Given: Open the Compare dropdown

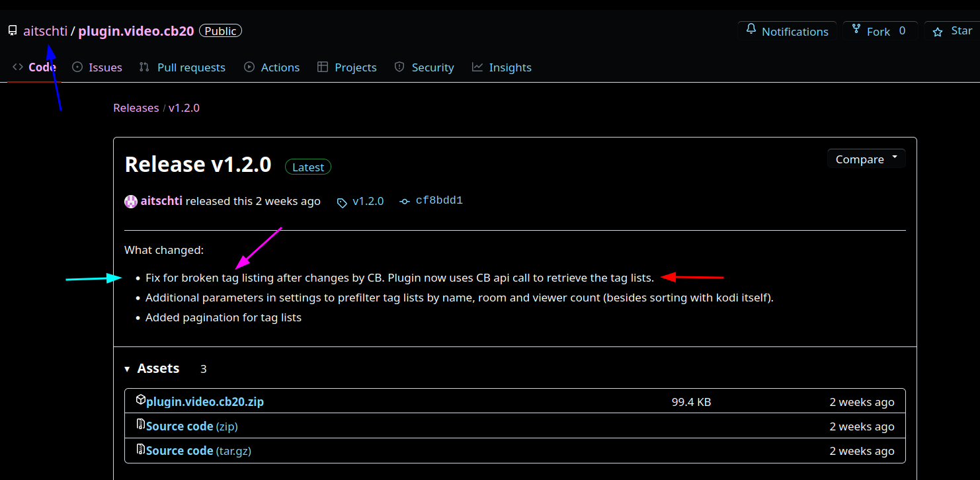Looking at the screenshot, I should (x=866, y=159).
